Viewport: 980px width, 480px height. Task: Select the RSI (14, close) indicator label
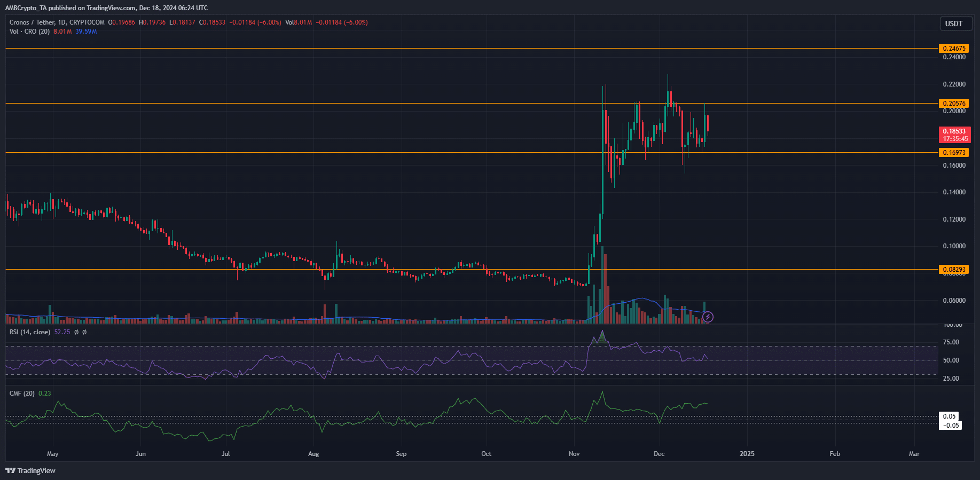pos(30,332)
